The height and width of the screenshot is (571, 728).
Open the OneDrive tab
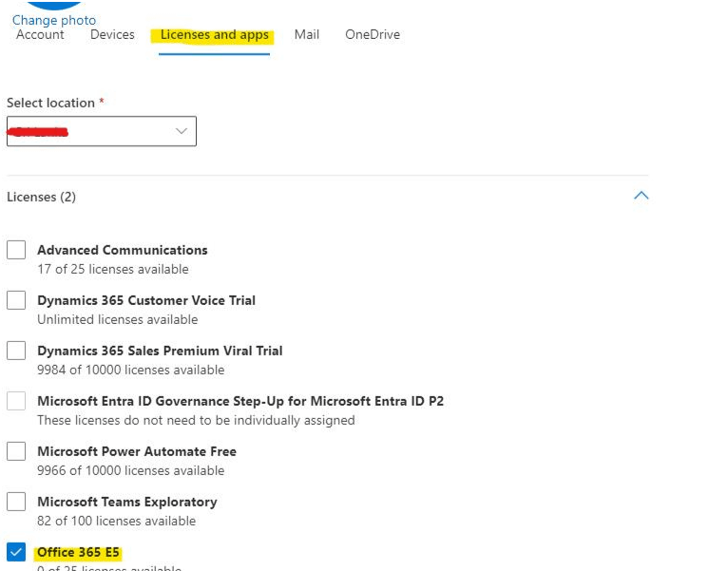click(x=373, y=34)
